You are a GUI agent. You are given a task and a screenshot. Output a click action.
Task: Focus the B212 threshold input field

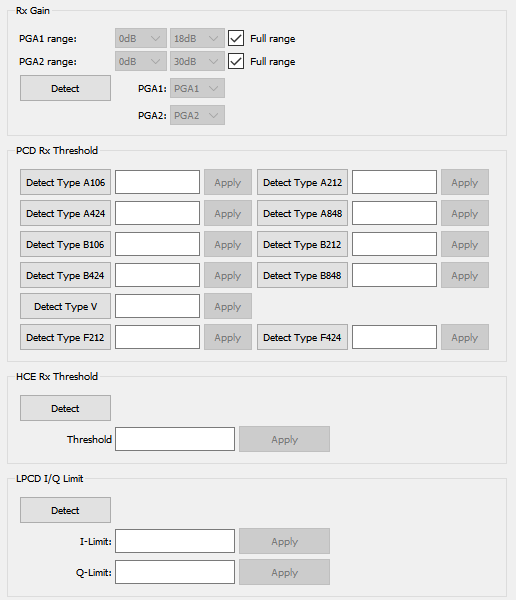click(394, 244)
